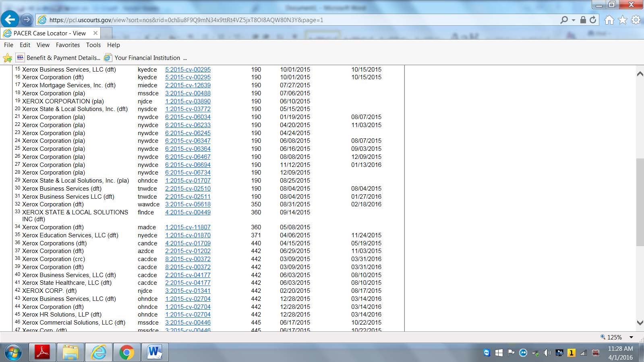The image size is (644, 362).
Task: Open case link 6:2015-cv-06034
Action: tap(188, 117)
